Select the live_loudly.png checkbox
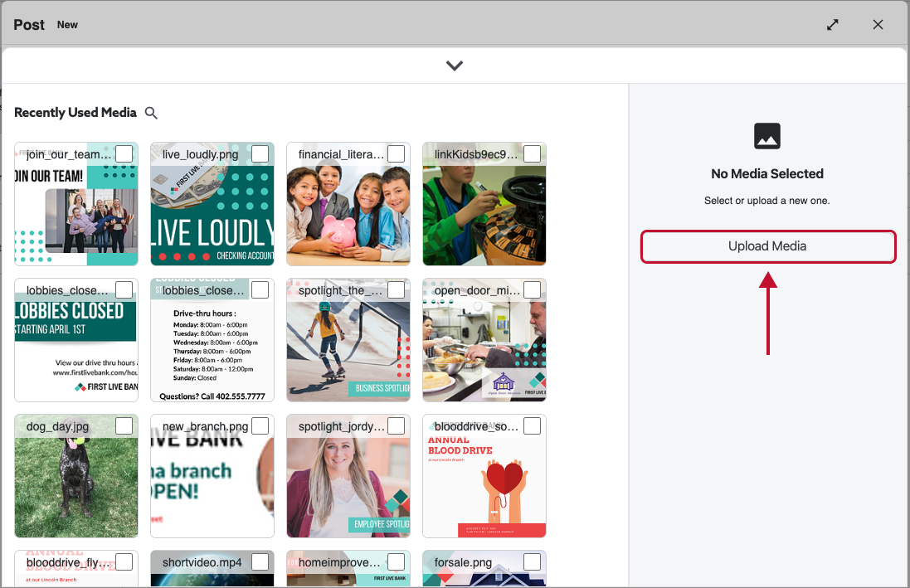Screen dimensions: 910x588 [x=260, y=154]
